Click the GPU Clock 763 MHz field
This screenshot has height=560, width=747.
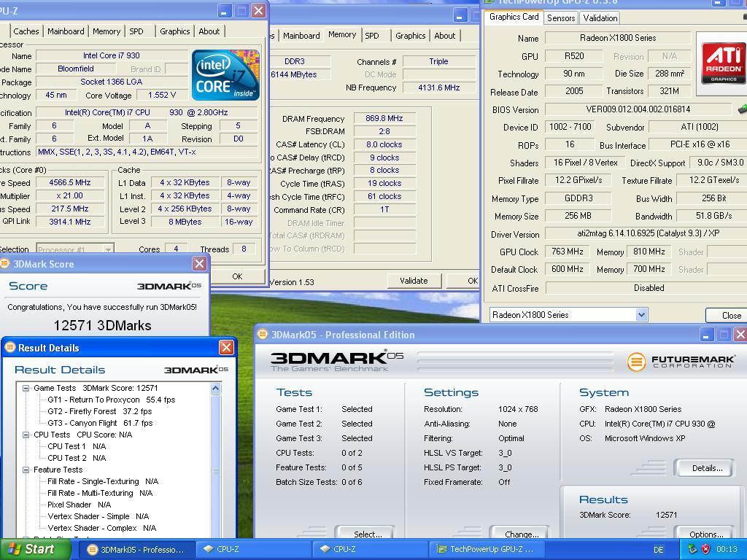[567, 252]
